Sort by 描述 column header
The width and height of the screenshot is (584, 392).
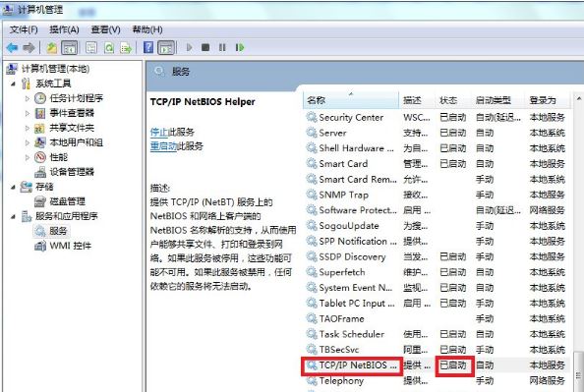pos(417,100)
